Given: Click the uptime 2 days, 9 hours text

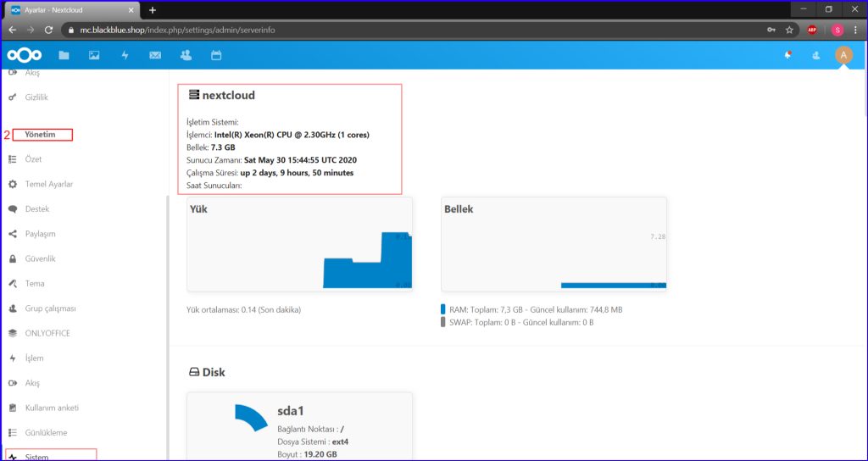Looking at the screenshot, I should [297, 173].
